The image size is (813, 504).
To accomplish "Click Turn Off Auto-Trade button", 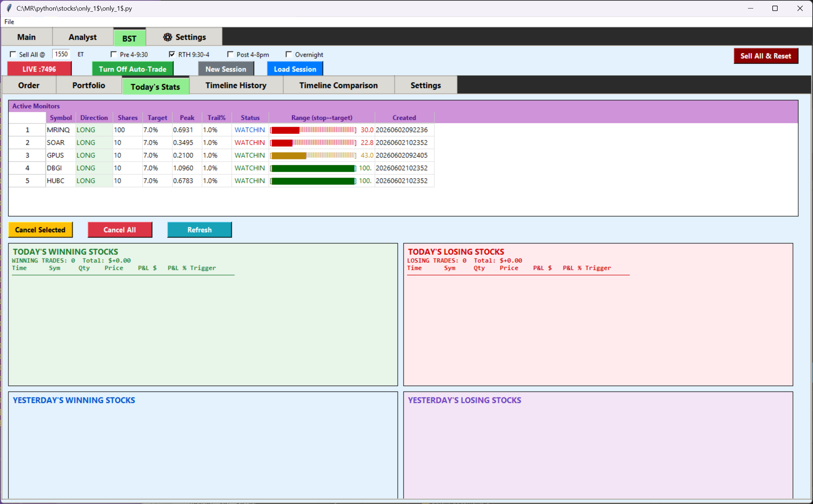I will pyautogui.click(x=133, y=69).
